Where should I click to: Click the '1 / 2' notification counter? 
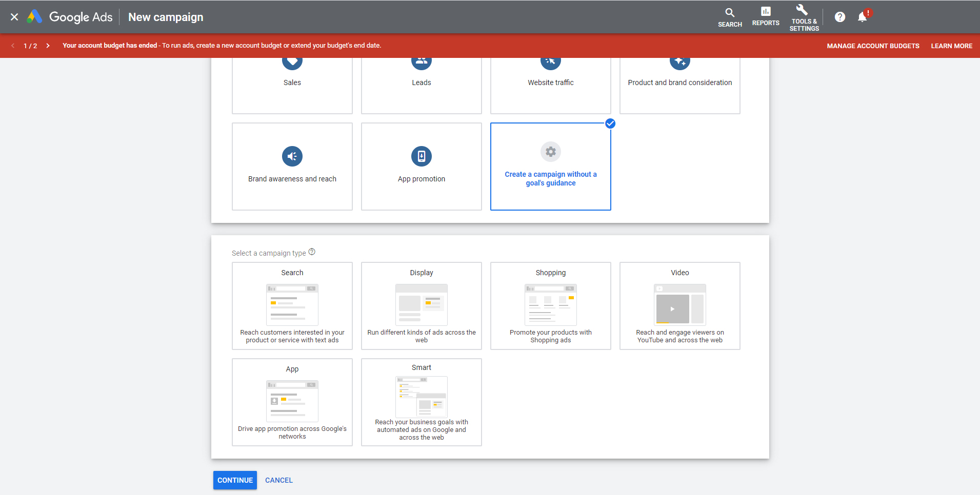[30, 46]
